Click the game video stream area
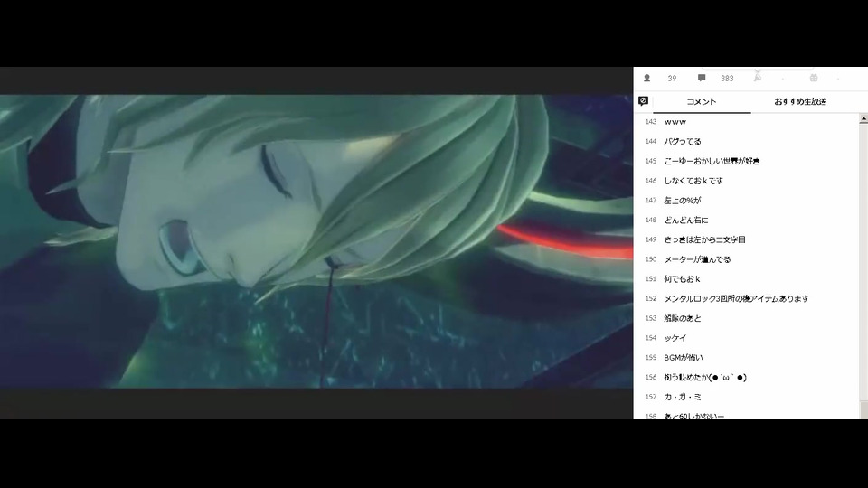The height and width of the screenshot is (488, 868). click(316, 241)
